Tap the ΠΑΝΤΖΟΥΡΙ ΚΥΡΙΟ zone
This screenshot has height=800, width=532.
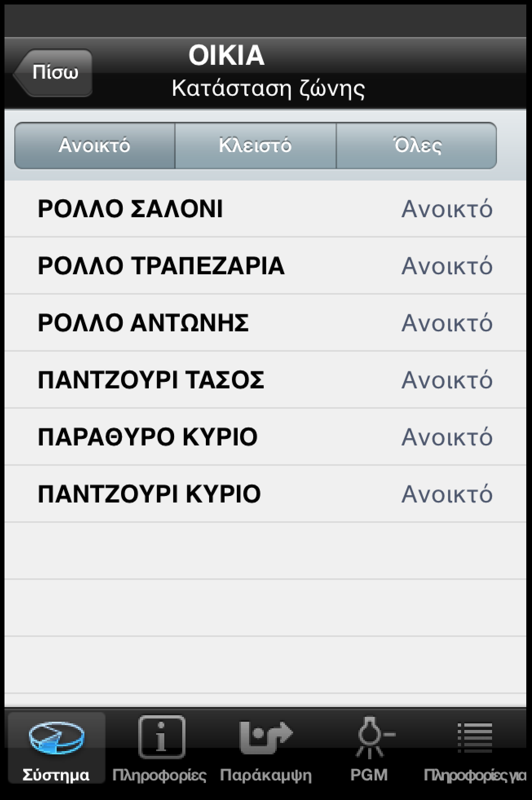[149, 494]
